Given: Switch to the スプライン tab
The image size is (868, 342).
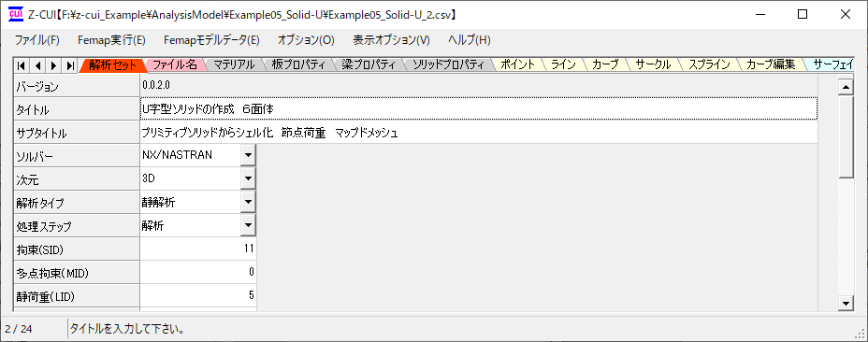Looking at the screenshot, I should 709,64.
